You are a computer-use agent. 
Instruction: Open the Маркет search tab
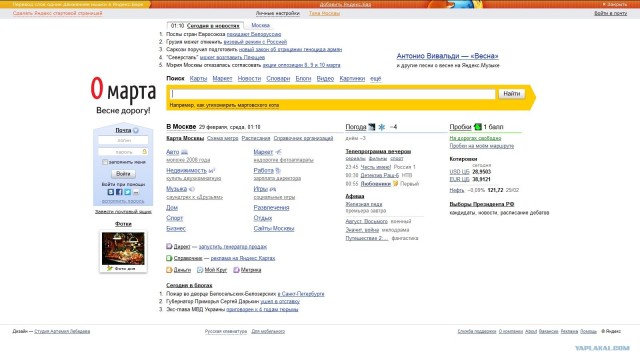click(x=222, y=78)
